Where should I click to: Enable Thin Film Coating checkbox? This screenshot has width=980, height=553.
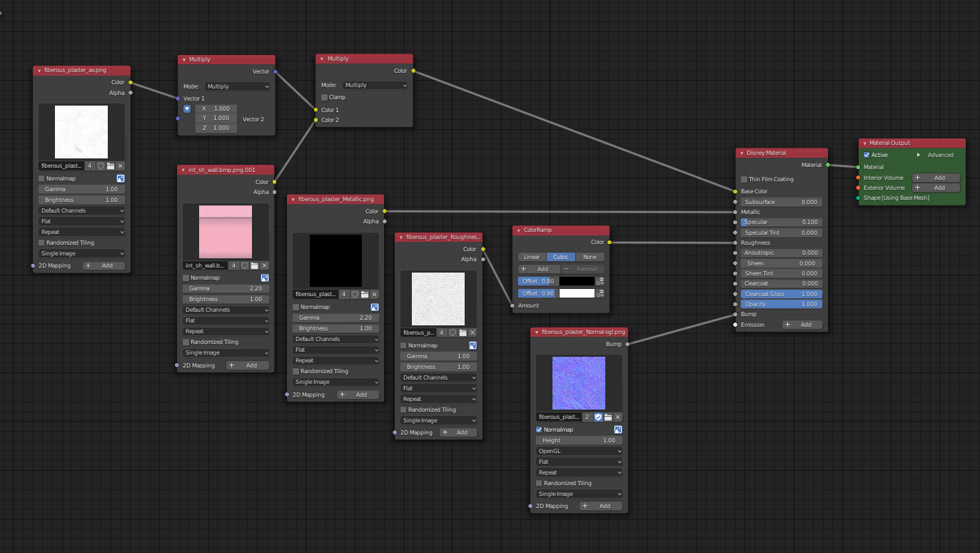tap(744, 179)
